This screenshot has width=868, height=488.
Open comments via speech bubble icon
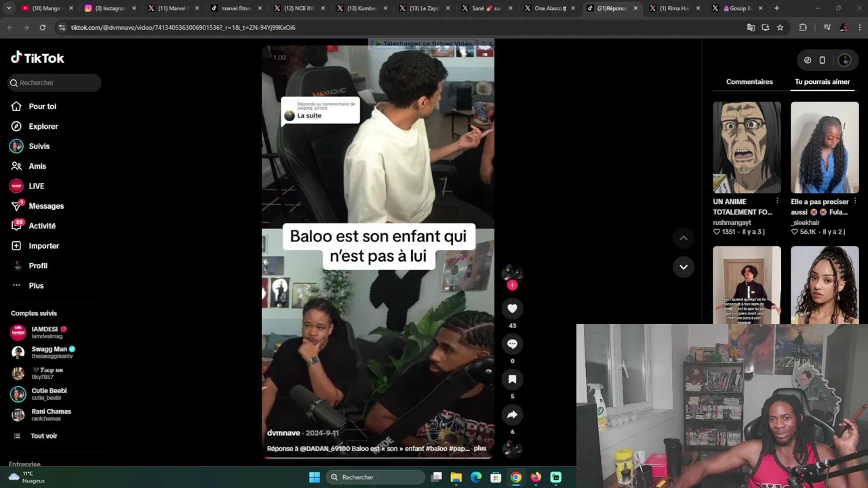coord(512,344)
